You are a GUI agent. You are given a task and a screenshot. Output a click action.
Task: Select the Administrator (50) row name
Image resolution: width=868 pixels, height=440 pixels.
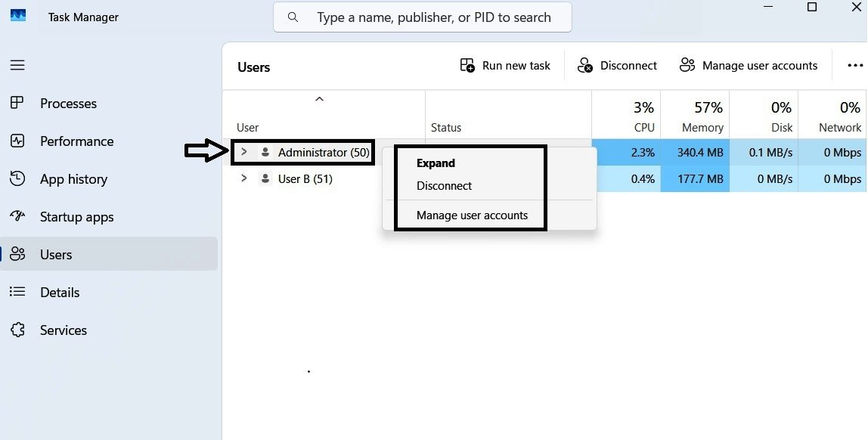[x=324, y=153]
